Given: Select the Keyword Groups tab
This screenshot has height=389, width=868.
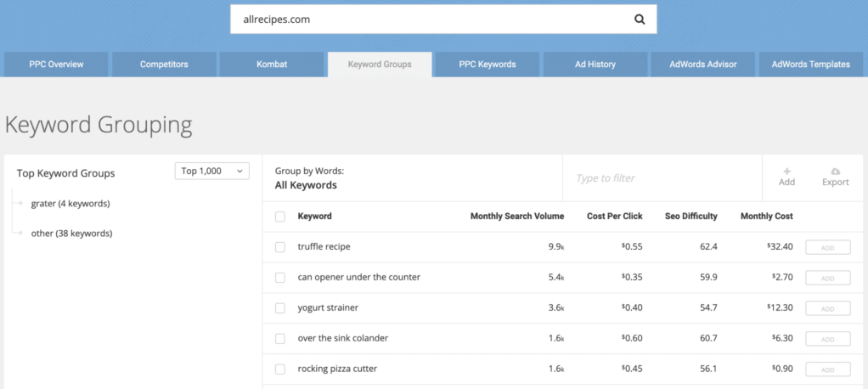Looking at the screenshot, I should tap(380, 65).
